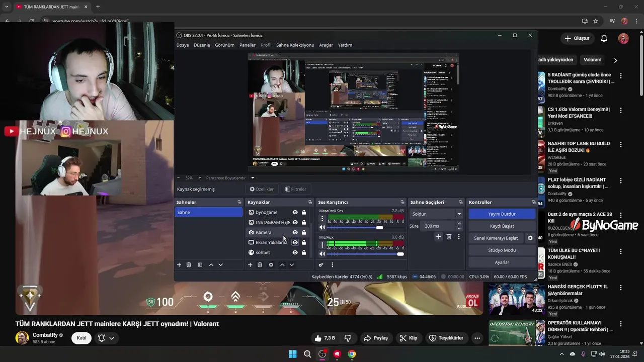Click Sanal Kamerayı Başlat button
This screenshot has height=362, width=644.
pyautogui.click(x=496, y=238)
